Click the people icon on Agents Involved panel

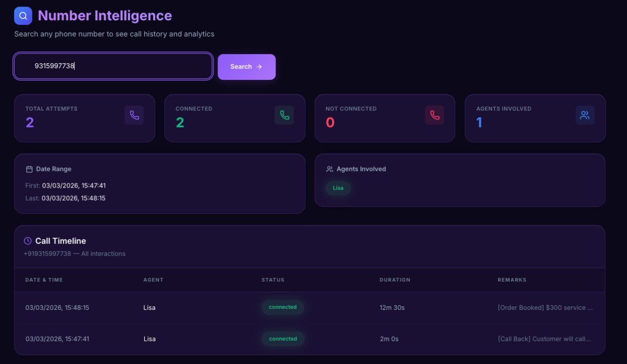[x=330, y=169]
